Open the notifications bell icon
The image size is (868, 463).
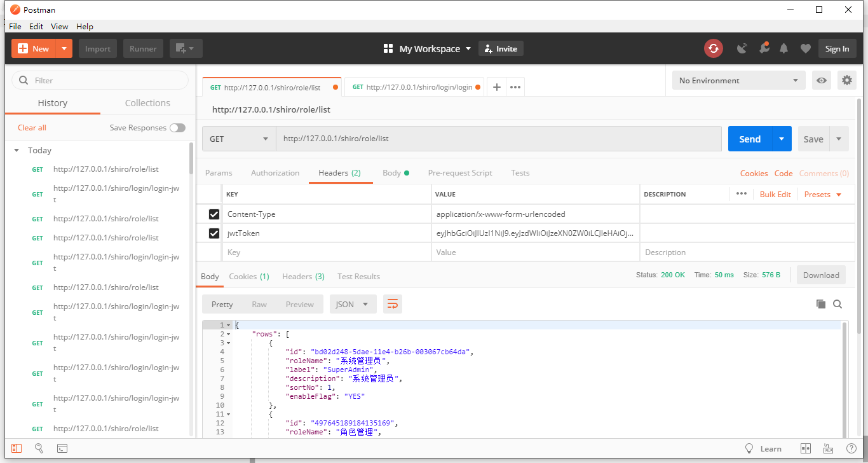click(784, 48)
